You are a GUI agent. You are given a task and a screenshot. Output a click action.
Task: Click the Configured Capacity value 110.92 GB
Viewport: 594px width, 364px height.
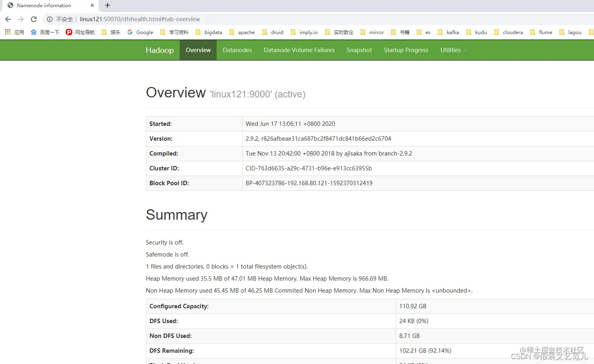(413, 306)
